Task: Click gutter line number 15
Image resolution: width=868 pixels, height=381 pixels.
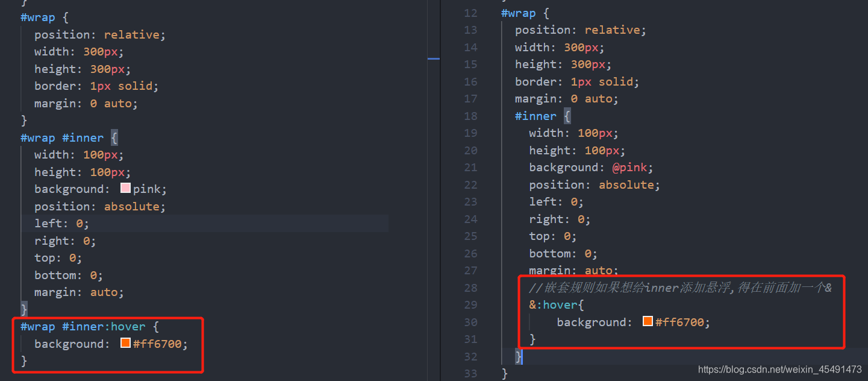Action: 471,64
